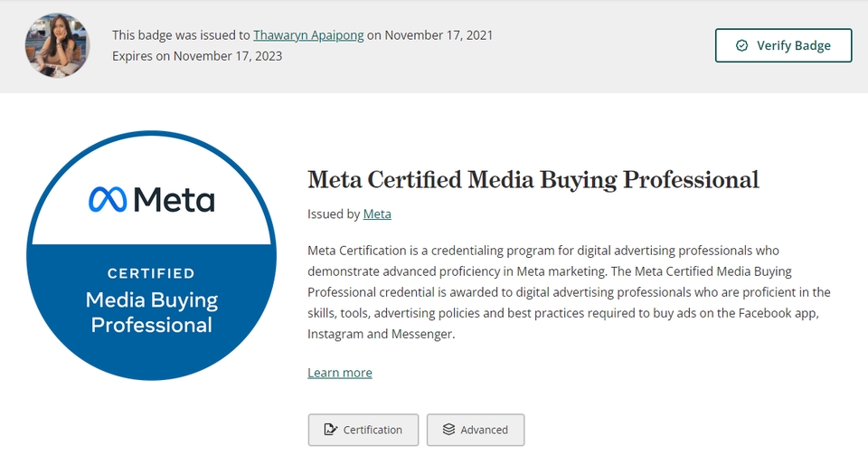
Task: Click the checkmark icon in Verify Badge
Action: point(741,45)
